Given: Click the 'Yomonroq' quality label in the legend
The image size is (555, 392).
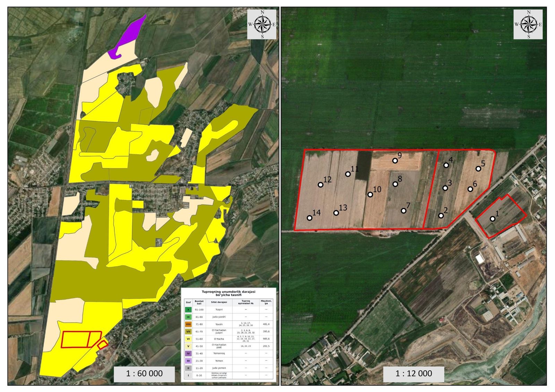Looking at the screenshot, I should tap(219, 354).
